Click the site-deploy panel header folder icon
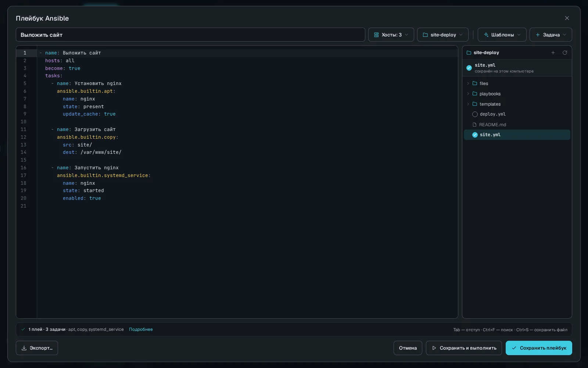The width and height of the screenshot is (588, 368). [469, 53]
